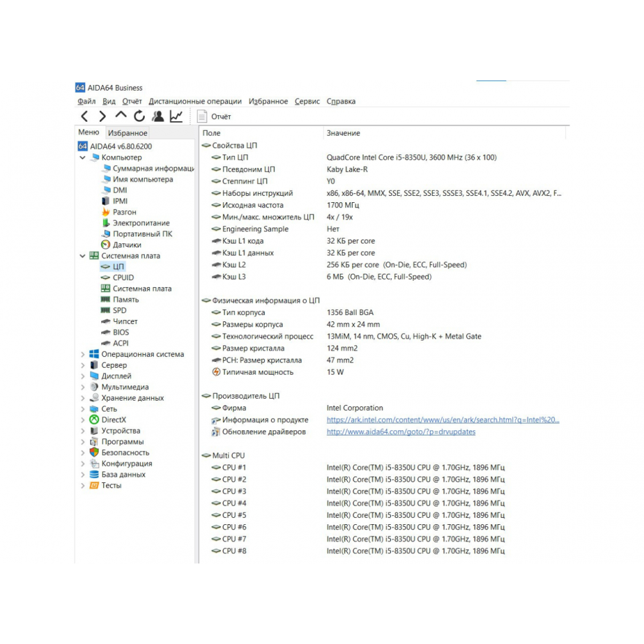644x644 pixels.
Task: Open remote user management icon in toolbar
Action: (x=158, y=117)
